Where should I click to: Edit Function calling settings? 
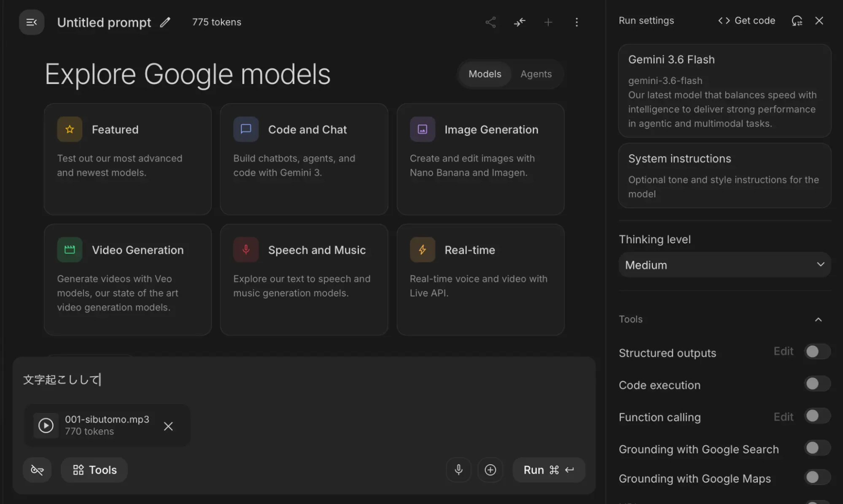pyautogui.click(x=783, y=417)
